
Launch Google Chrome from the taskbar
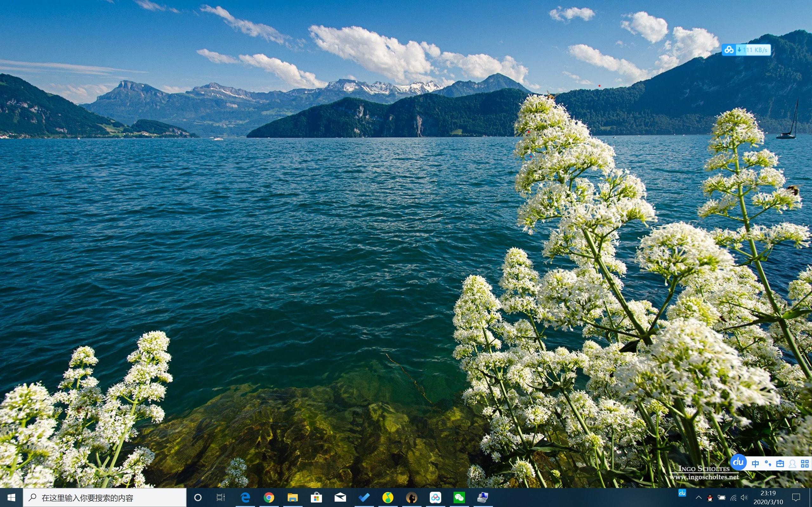tap(269, 497)
